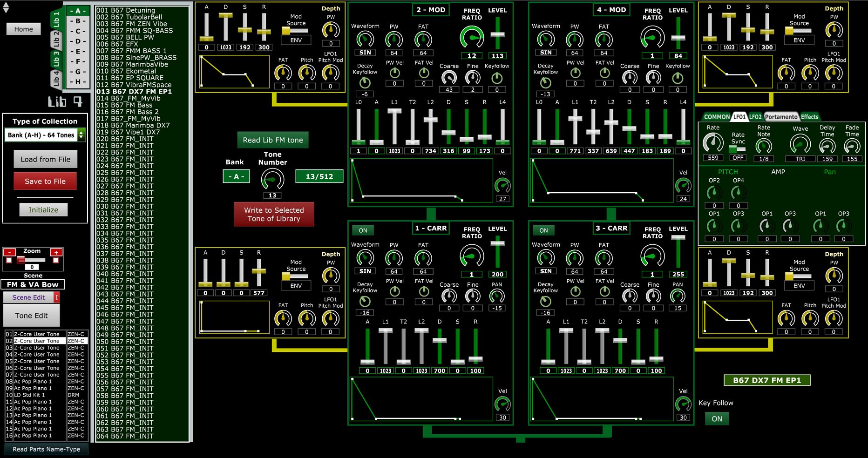Click Write to Selected Tone of Library
868x458 pixels.
coord(274,215)
